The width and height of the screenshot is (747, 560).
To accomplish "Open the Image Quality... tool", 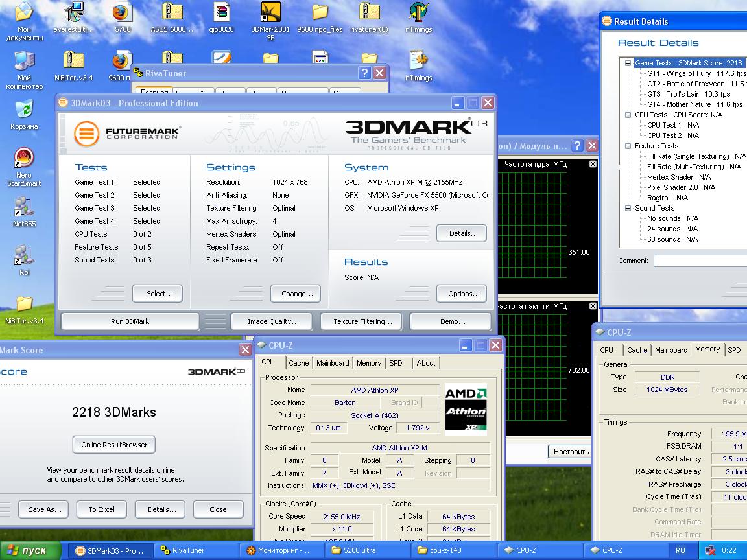I will click(x=273, y=321).
